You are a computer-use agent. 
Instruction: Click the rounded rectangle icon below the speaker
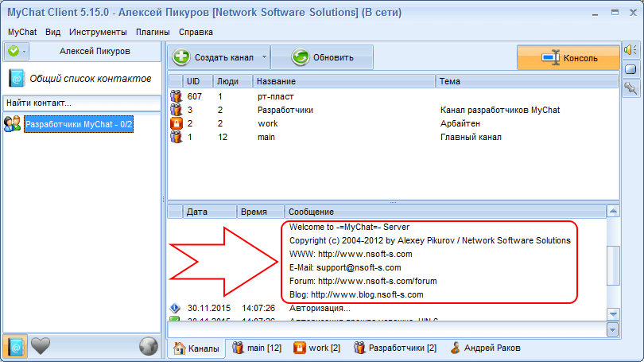click(630, 68)
